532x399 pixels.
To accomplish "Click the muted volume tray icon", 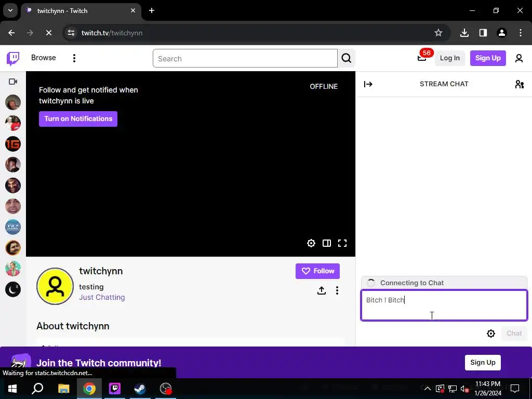I will 464,389.
